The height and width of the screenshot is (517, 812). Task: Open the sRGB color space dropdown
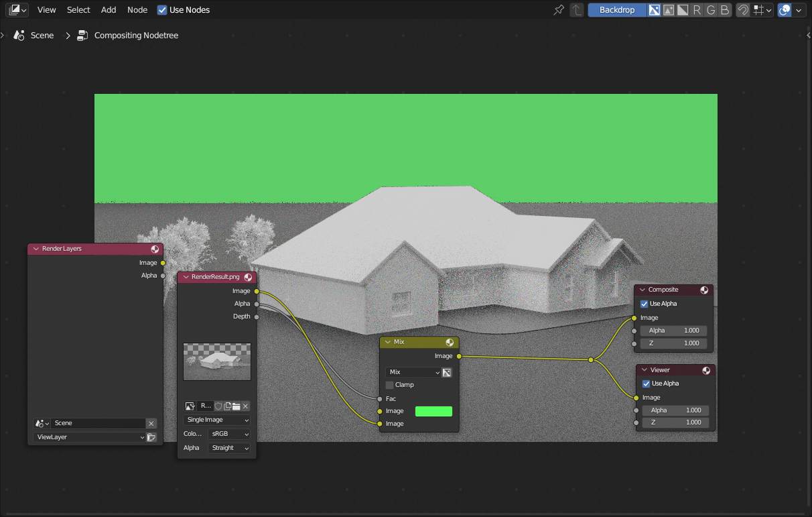[x=230, y=434]
